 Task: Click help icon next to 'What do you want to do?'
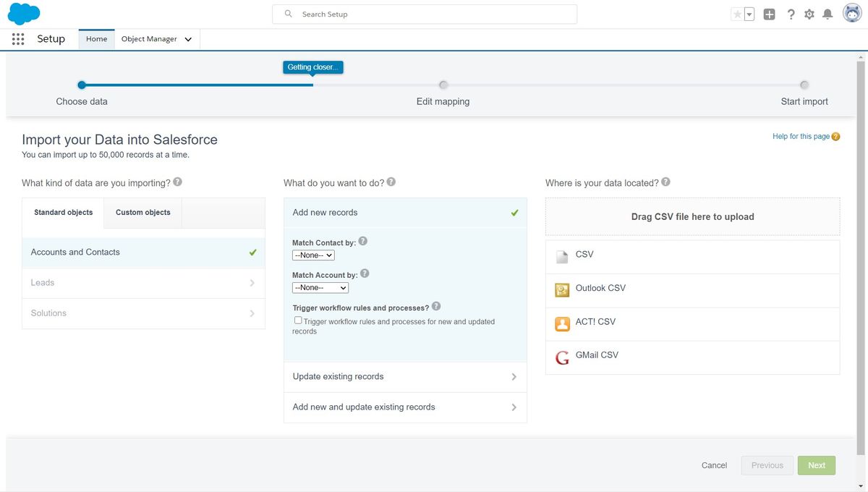[391, 182]
